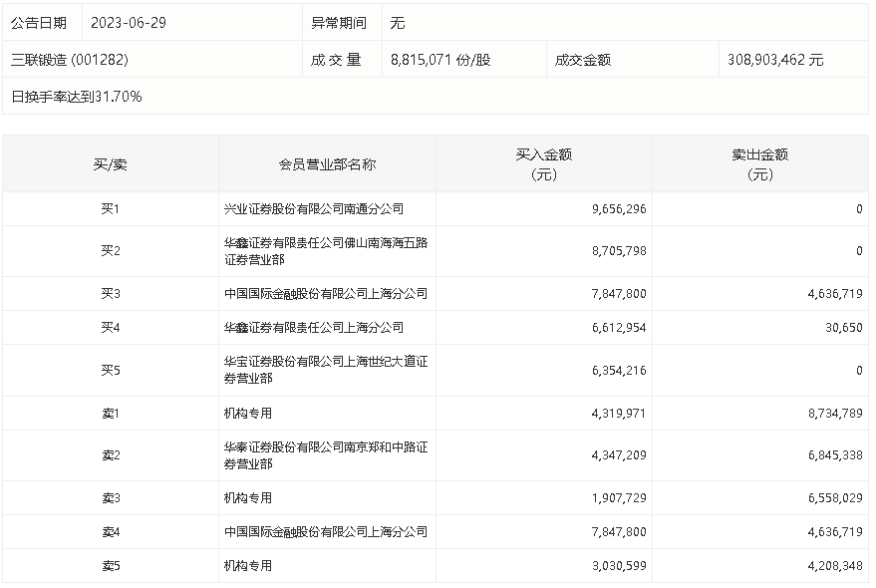
Task: Click 中国国际金融 上海分公司 in 卖4 row
Action: coord(326,532)
